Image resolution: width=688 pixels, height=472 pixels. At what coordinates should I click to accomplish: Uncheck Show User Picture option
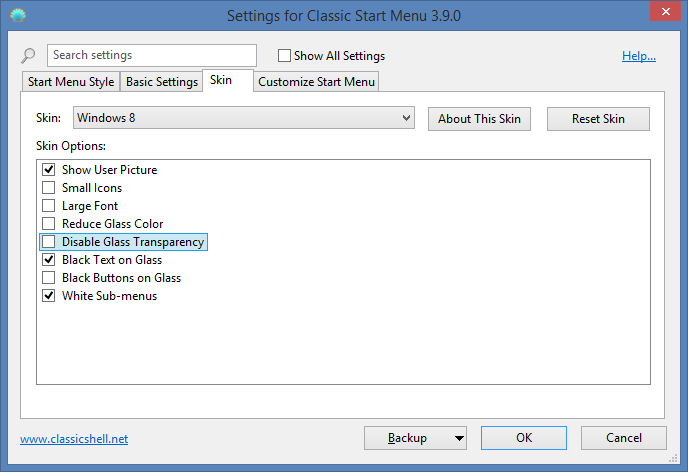[49, 170]
